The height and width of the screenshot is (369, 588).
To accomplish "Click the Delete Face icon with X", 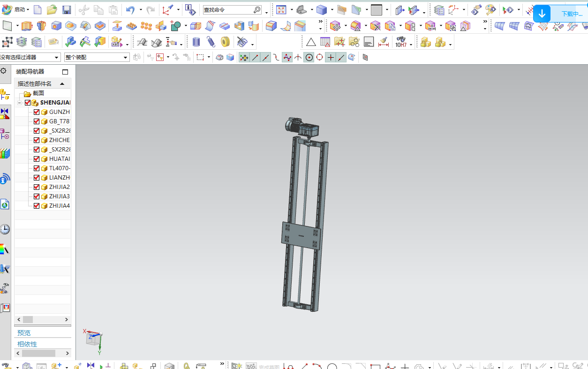I will 375,26.
